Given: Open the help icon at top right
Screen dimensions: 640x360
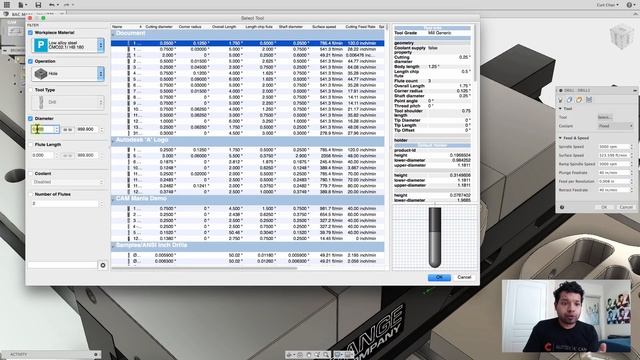Looking at the screenshot, I should [629, 5].
